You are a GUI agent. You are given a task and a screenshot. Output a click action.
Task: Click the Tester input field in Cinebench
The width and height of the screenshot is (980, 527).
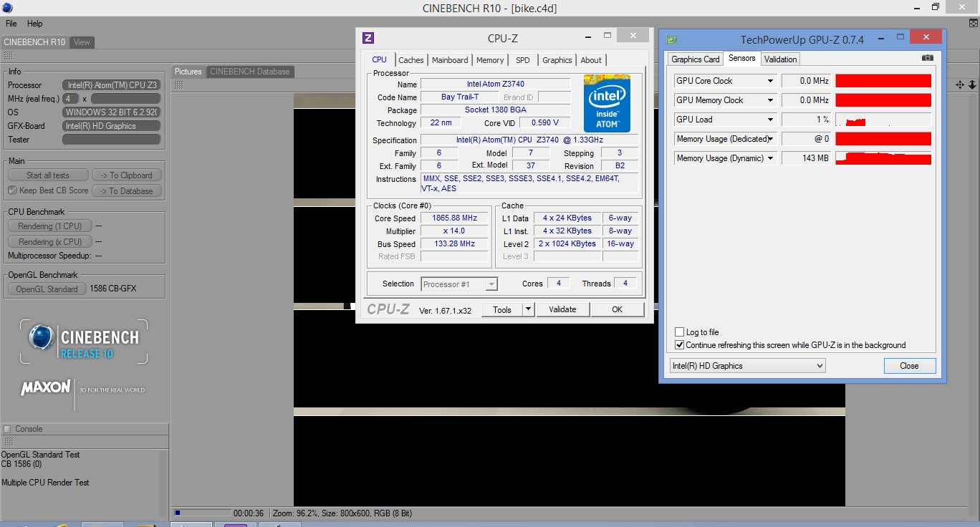111,140
